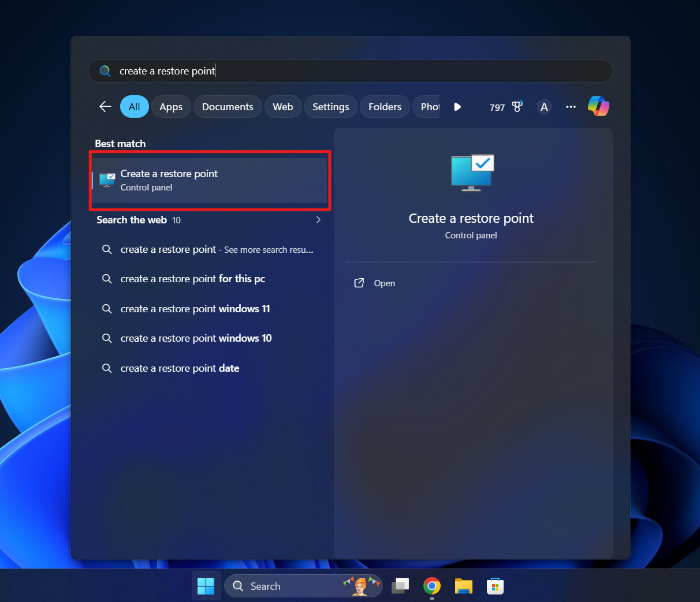Click the arrow to reveal more filter tabs
The width and height of the screenshot is (700, 602).
(x=457, y=106)
